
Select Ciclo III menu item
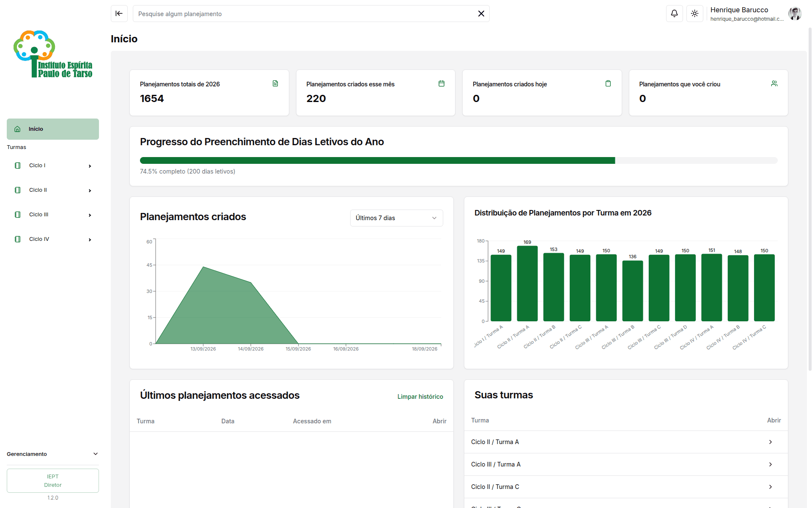(x=53, y=215)
